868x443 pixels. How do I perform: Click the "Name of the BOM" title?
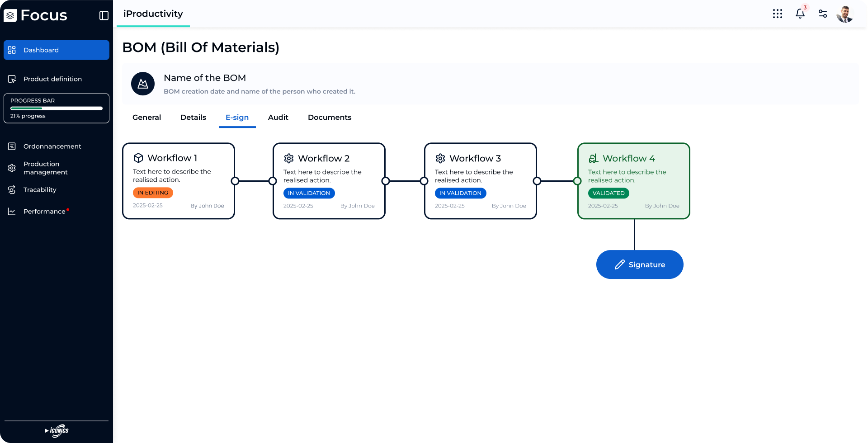[x=205, y=78]
